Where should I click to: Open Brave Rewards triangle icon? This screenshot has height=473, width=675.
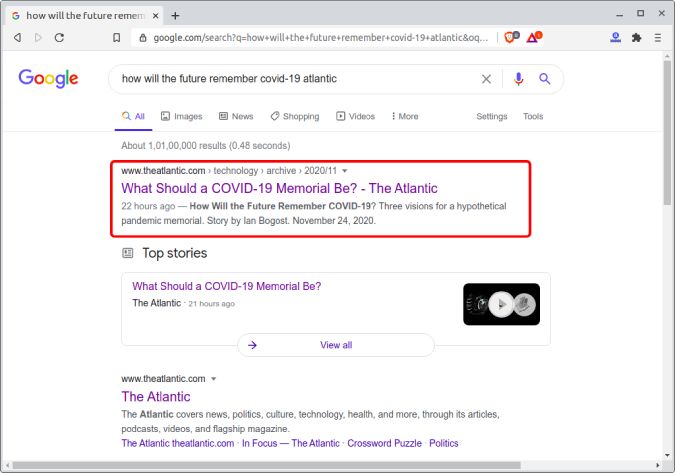533,37
